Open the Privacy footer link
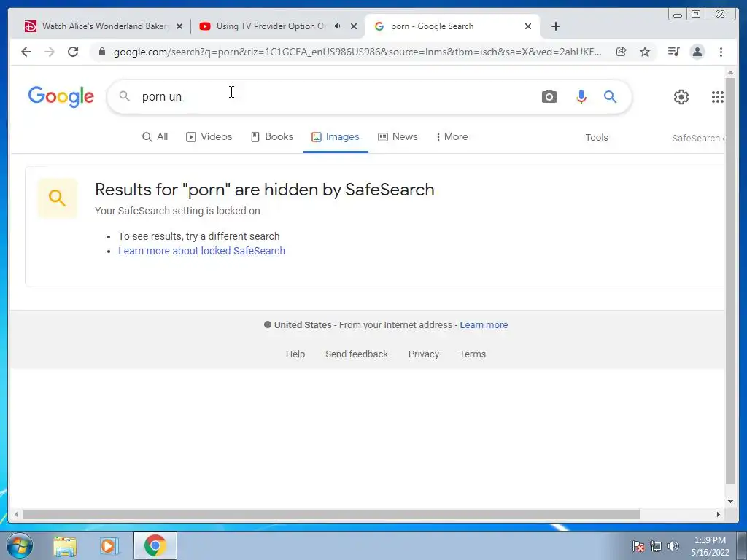 point(424,354)
